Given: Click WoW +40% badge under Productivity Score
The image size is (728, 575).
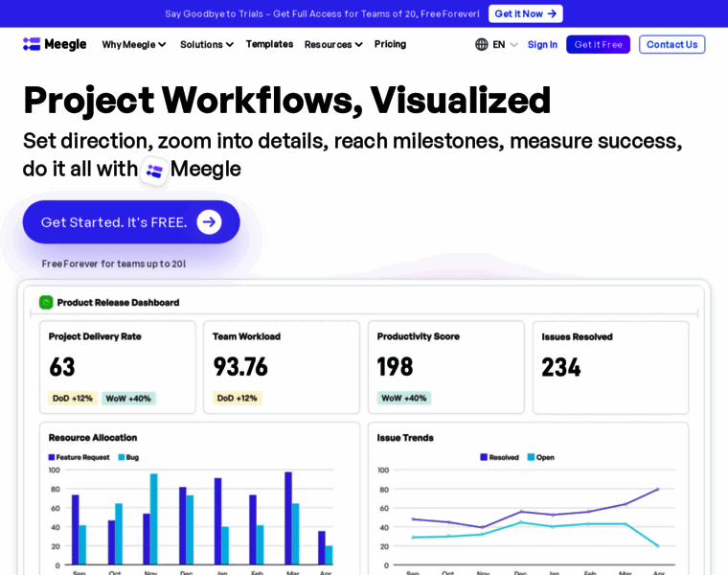Looking at the screenshot, I should [x=404, y=398].
